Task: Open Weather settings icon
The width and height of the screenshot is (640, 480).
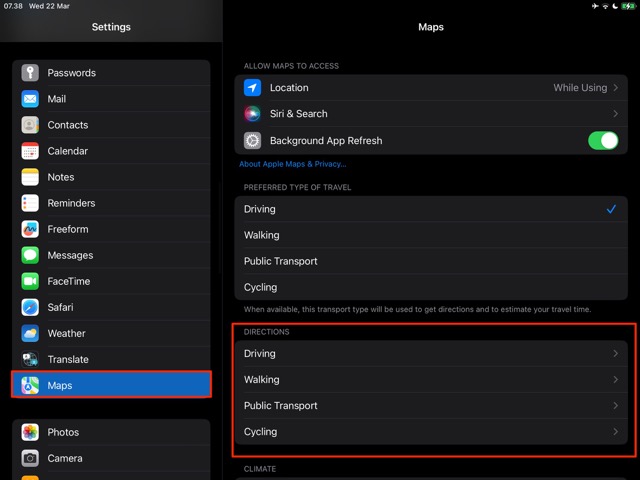Action: pos(30,333)
